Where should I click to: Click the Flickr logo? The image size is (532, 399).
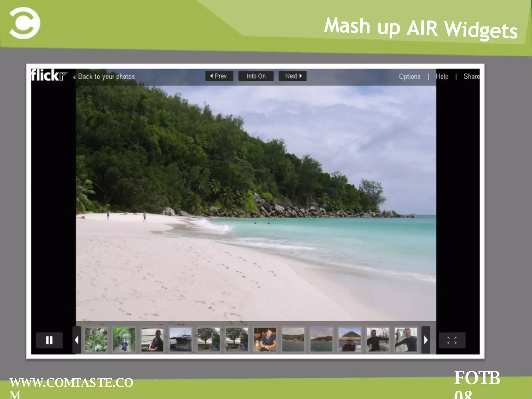pos(49,75)
